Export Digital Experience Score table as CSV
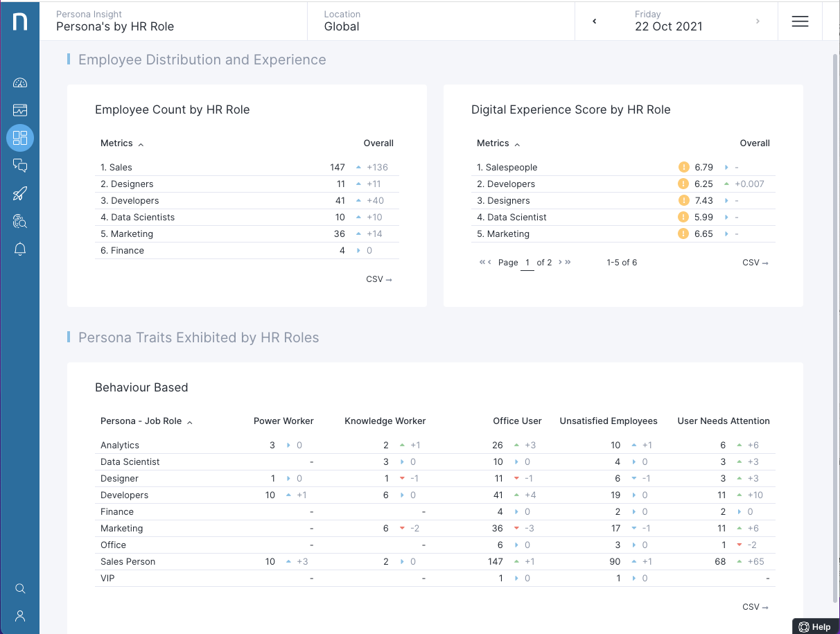This screenshot has width=840, height=634. pos(755,263)
